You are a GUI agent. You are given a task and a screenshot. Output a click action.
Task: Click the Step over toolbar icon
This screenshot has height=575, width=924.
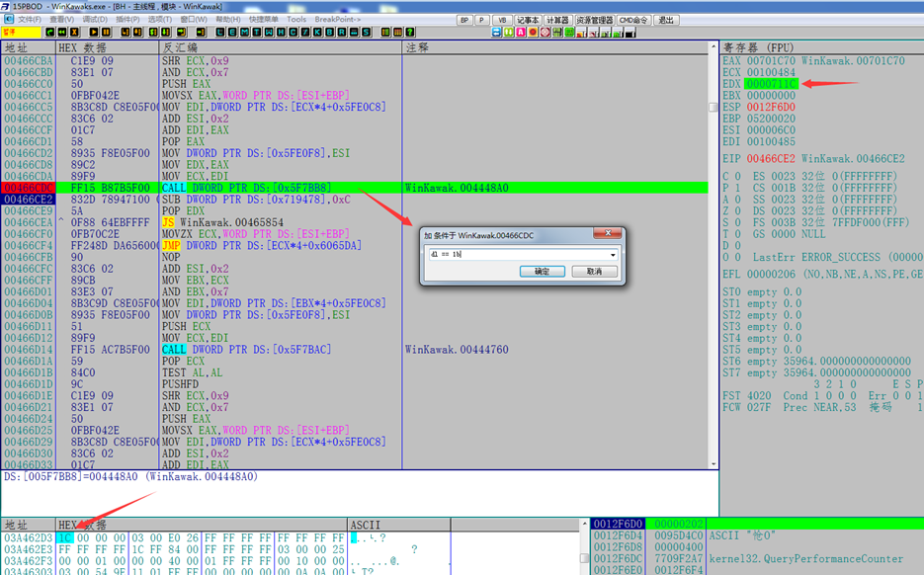tap(137, 32)
